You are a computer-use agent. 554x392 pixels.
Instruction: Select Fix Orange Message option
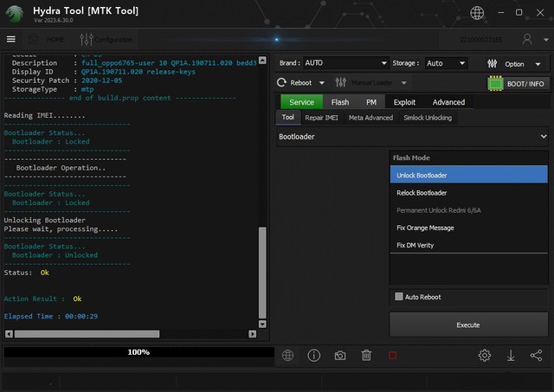click(468, 228)
